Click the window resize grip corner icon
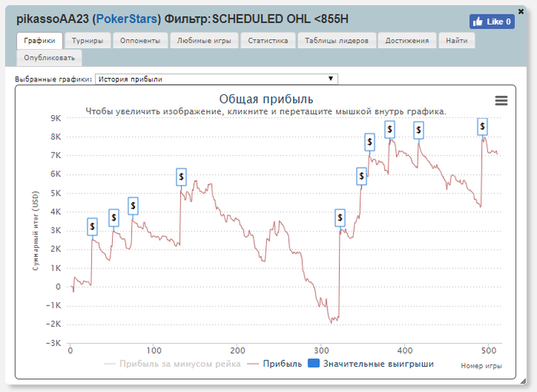The width and height of the screenshot is (537, 392). tap(522, 380)
